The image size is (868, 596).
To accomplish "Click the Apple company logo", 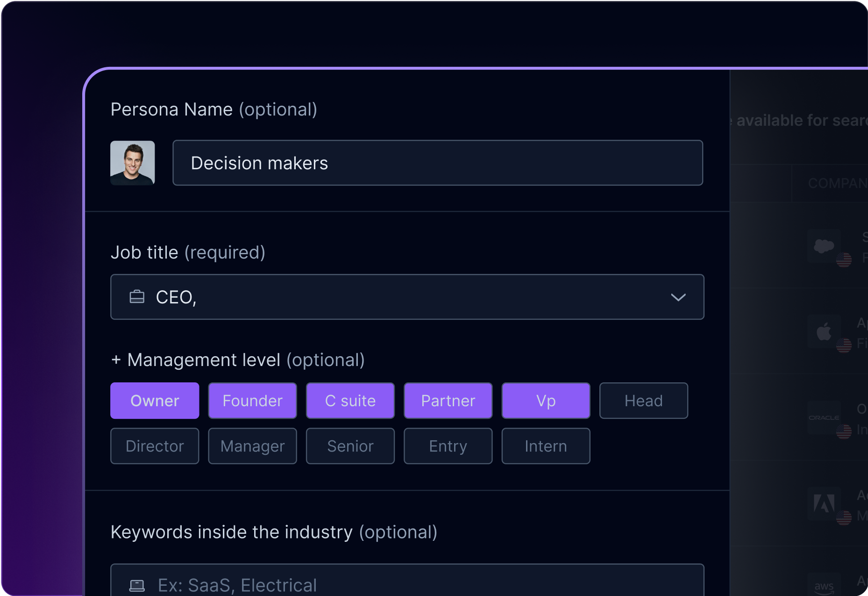I will click(824, 332).
